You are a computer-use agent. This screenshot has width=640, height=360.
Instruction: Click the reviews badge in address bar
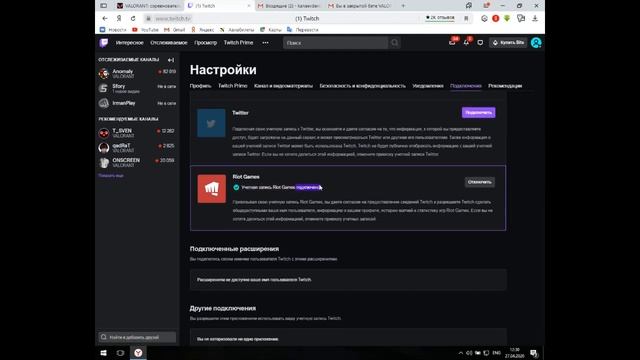[x=440, y=18]
